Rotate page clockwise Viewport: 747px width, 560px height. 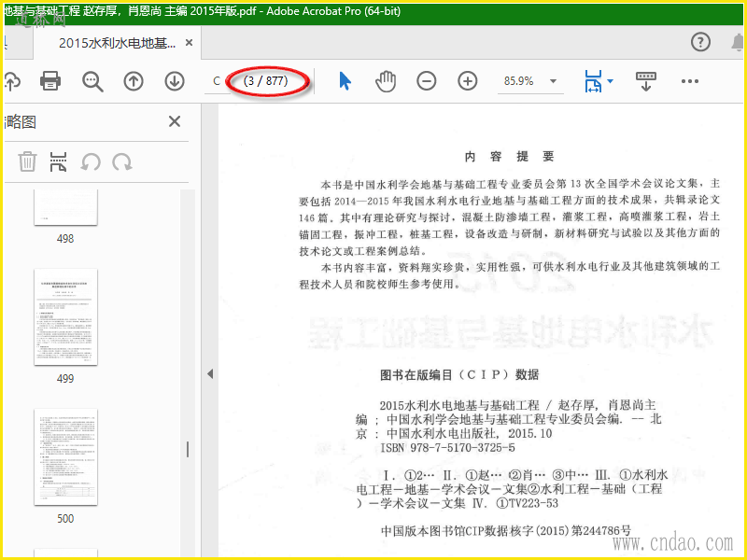[x=122, y=161]
